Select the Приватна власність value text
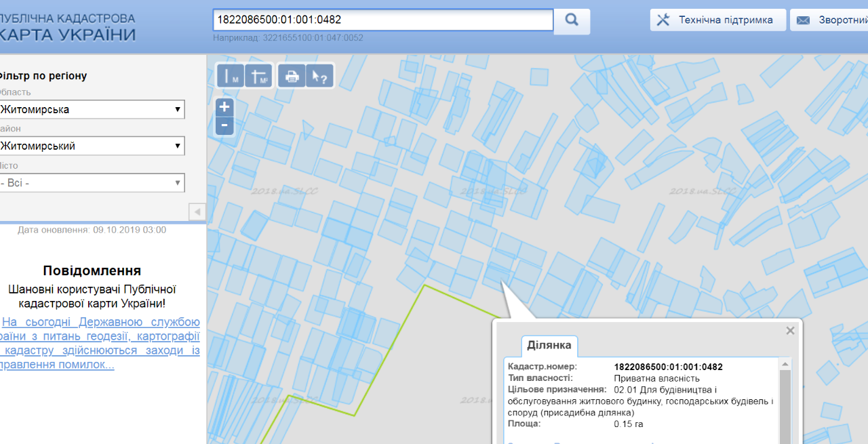 [656, 378]
